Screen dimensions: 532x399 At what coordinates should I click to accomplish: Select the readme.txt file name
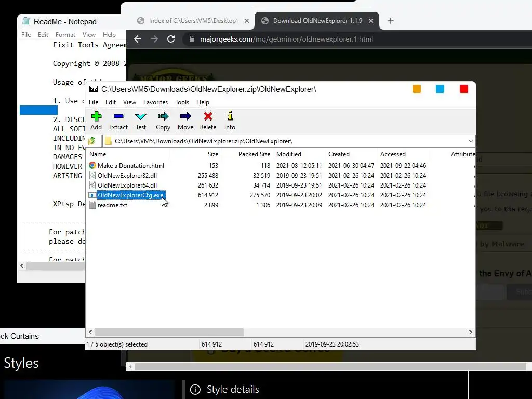point(113,205)
